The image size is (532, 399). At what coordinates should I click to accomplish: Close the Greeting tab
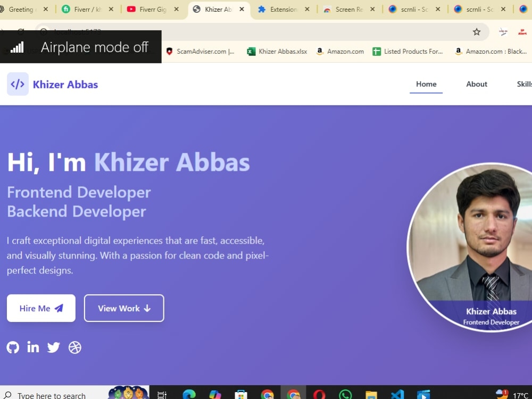click(x=45, y=9)
